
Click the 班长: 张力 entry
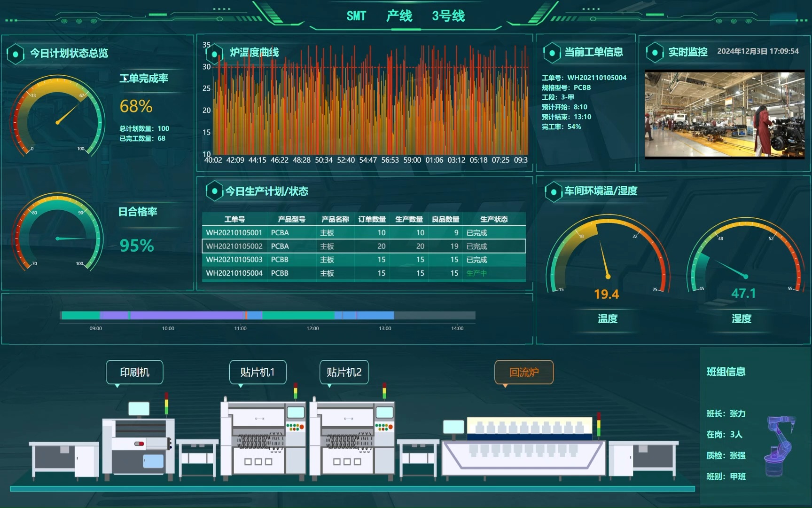click(x=726, y=413)
